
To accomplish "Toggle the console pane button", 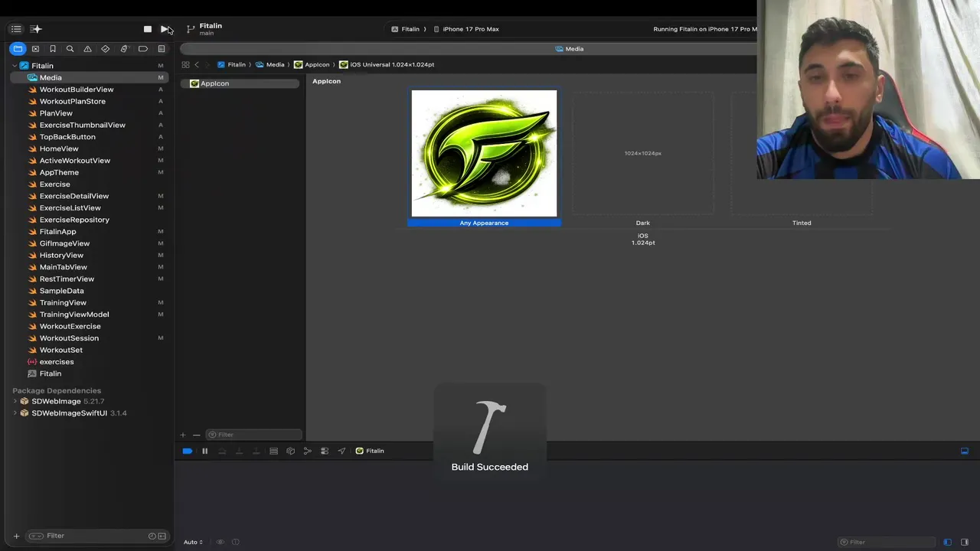I will pos(965,542).
